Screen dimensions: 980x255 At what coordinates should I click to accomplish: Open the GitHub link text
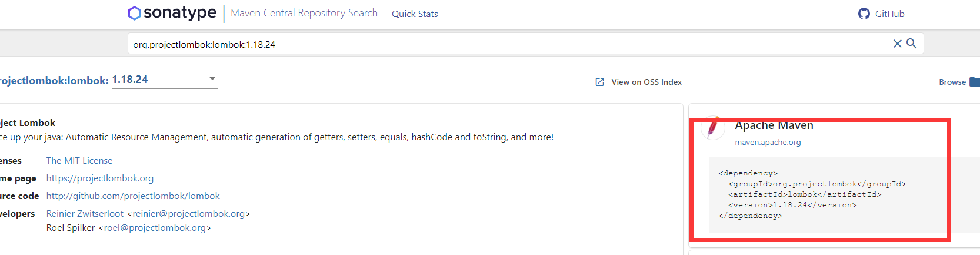[889, 14]
